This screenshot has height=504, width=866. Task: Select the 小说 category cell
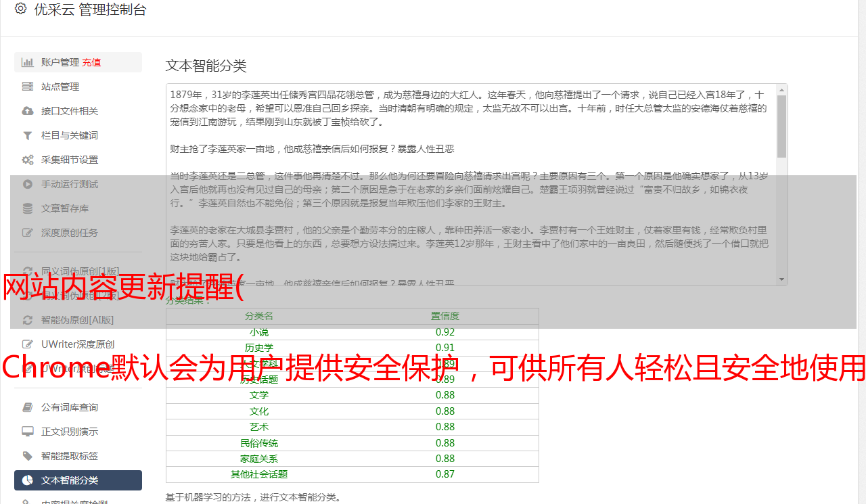click(x=259, y=332)
